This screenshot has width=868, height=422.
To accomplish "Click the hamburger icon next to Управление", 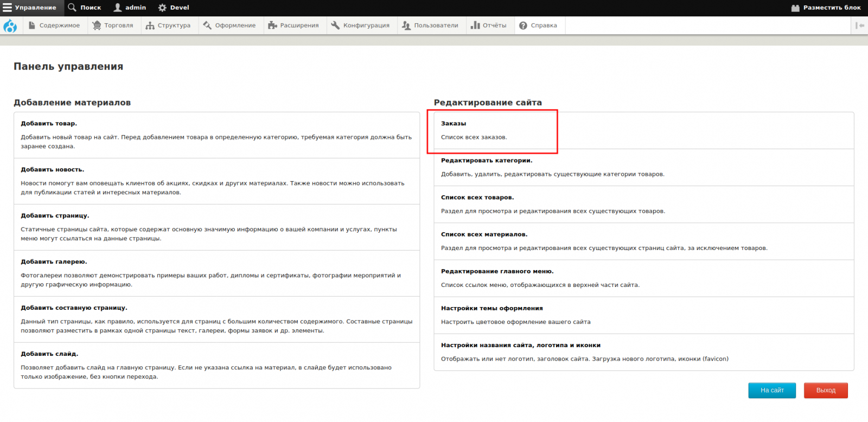I will pos(7,8).
